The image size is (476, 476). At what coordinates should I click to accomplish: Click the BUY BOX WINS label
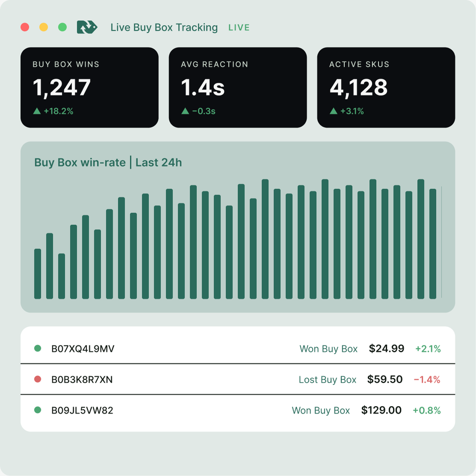(66, 64)
